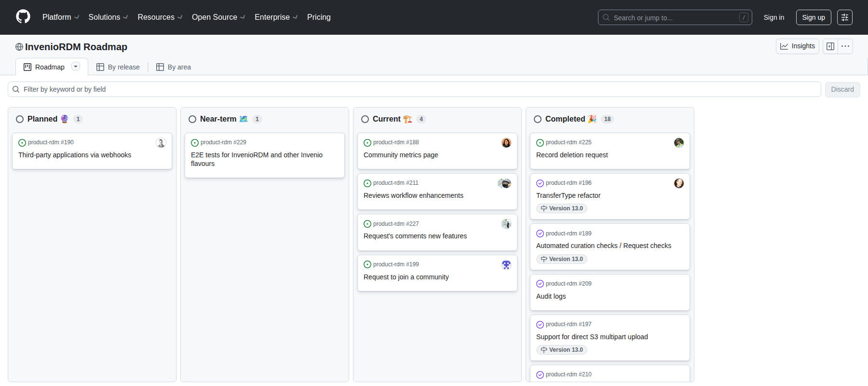Screen dimensions: 868x386
Task: Switch to the By release tab
Action: (118, 67)
